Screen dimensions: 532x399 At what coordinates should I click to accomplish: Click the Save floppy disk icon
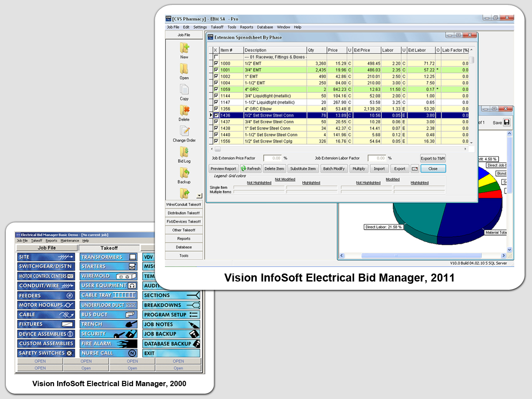tap(507, 122)
